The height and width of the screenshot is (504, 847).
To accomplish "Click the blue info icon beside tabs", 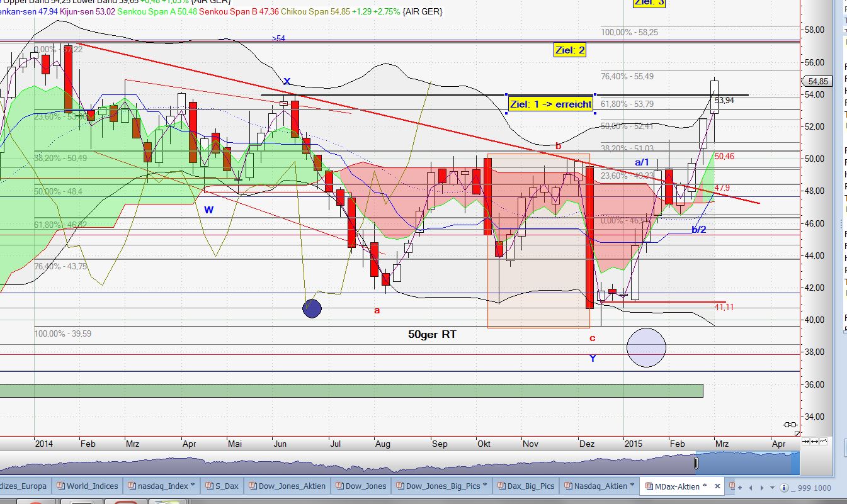I will pyautogui.click(x=784, y=488).
